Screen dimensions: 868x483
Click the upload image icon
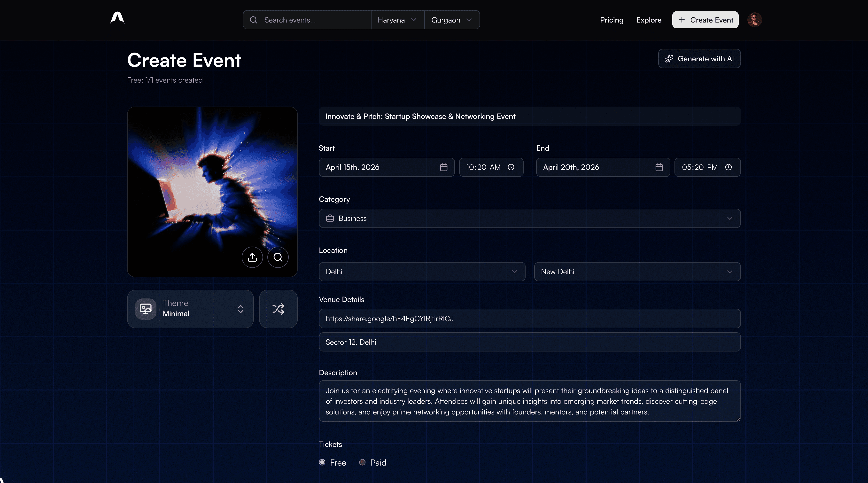click(252, 257)
